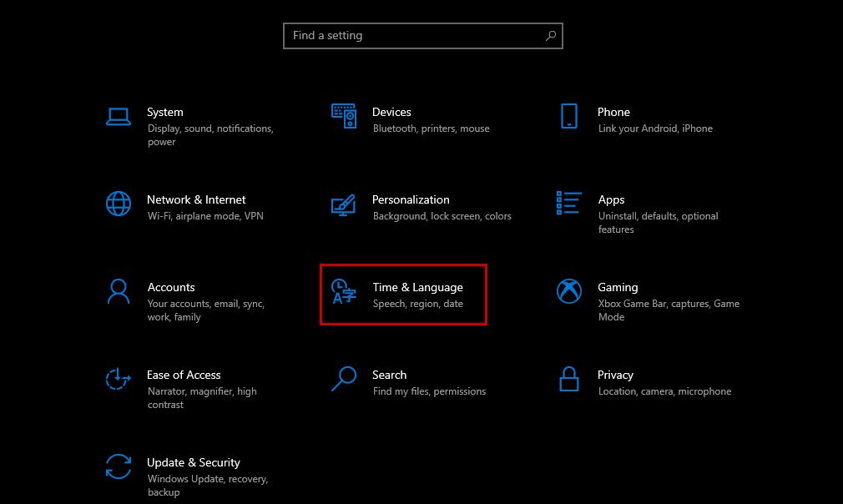
Task: Click the Search magnifier category icon
Action: pos(344,379)
